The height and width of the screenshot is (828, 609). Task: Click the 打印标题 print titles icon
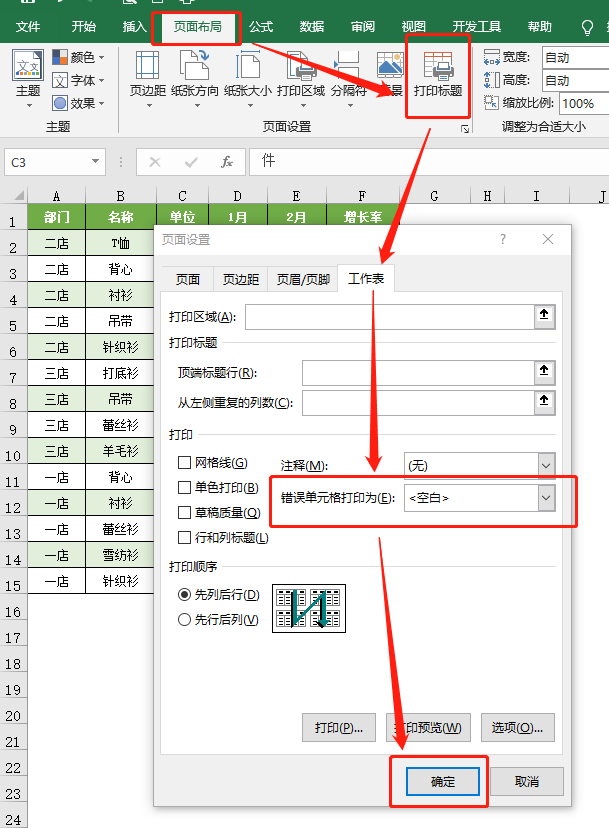pos(438,66)
